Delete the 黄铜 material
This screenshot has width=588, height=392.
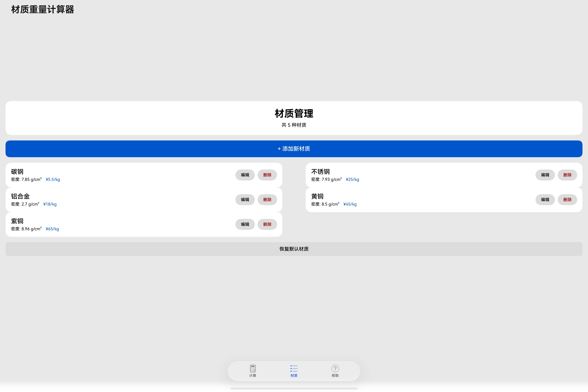(x=568, y=200)
